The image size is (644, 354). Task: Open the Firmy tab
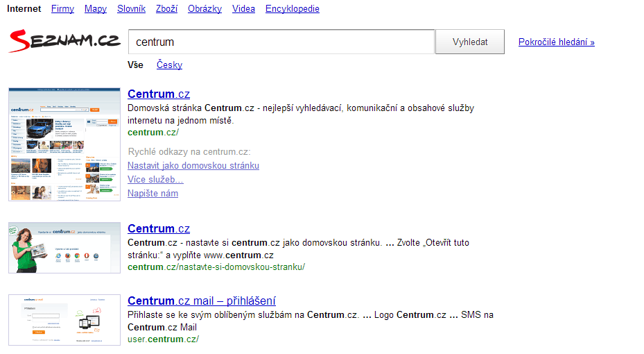62,8
